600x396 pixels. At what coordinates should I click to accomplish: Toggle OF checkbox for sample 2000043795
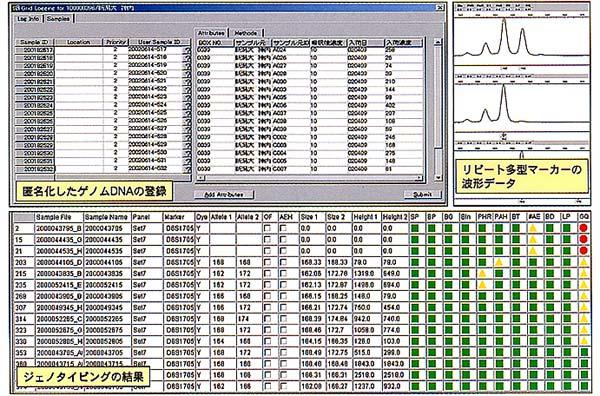[x=267, y=228]
